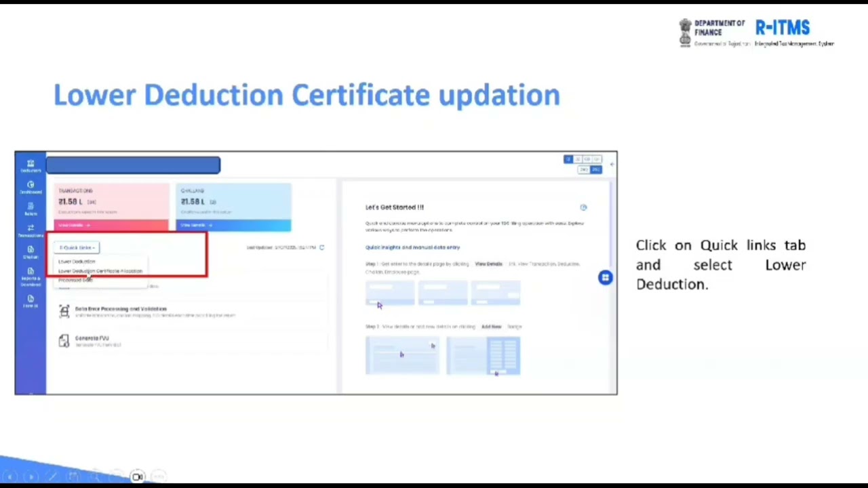Select the second quarter tab

[578, 159]
